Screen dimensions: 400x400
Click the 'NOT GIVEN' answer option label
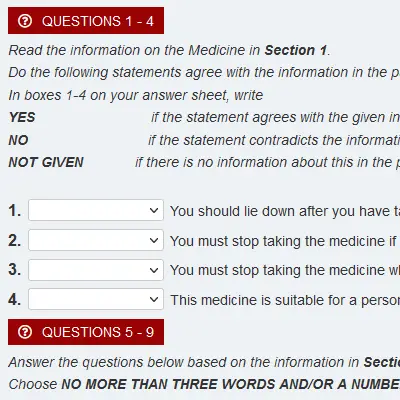[46, 162]
